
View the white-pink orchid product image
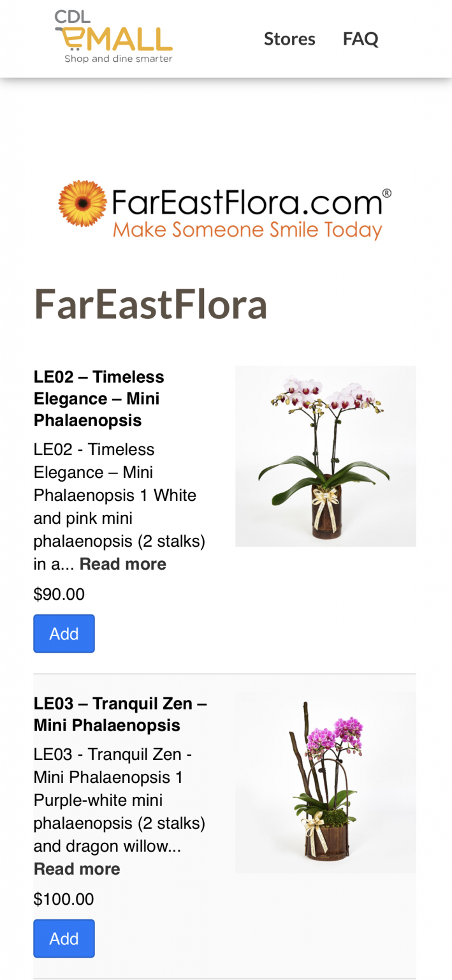326,456
